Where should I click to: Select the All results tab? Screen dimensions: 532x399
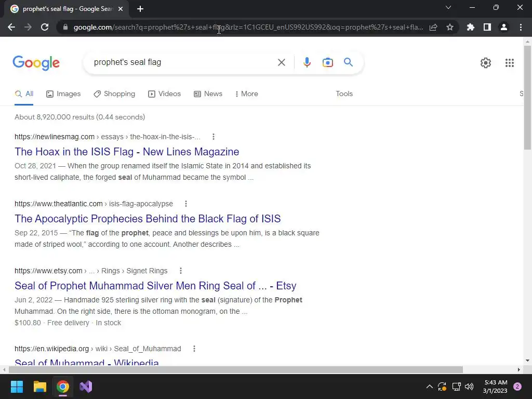pyautogui.click(x=24, y=94)
